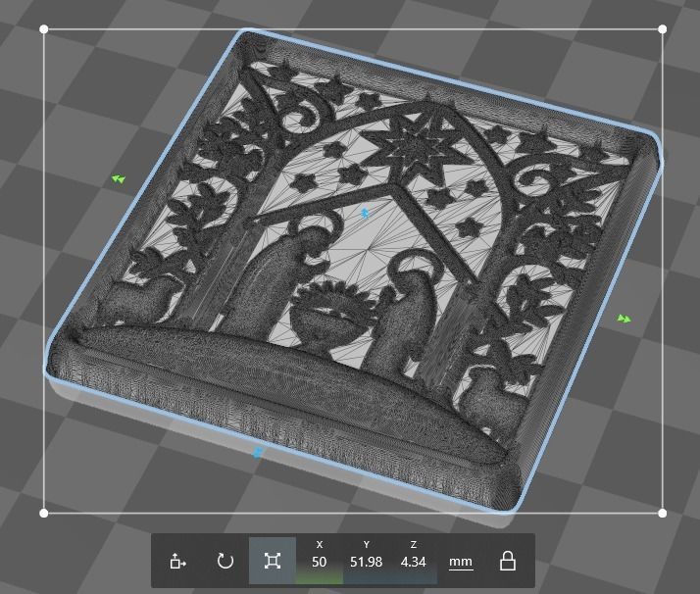Select the Rotate tool icon
Viewport: 700px width, 594px height.
pyautogui.click(x=225, y=561)
